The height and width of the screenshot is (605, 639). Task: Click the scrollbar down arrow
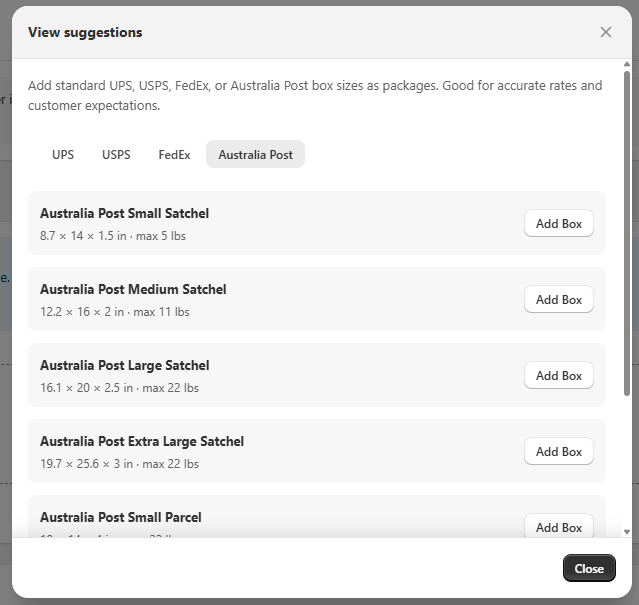point(627,532)
